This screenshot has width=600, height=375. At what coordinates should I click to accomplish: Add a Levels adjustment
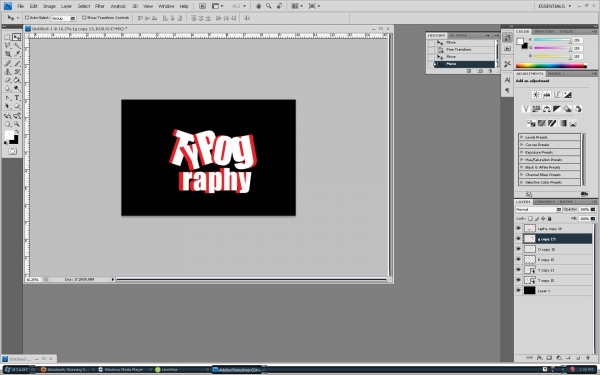[x=546, y=95]
